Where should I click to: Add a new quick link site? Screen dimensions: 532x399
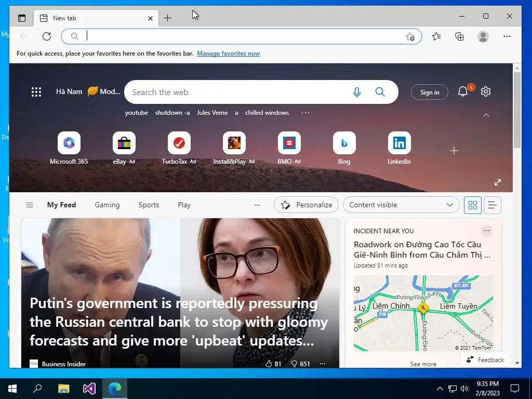(x=454, y=151)
